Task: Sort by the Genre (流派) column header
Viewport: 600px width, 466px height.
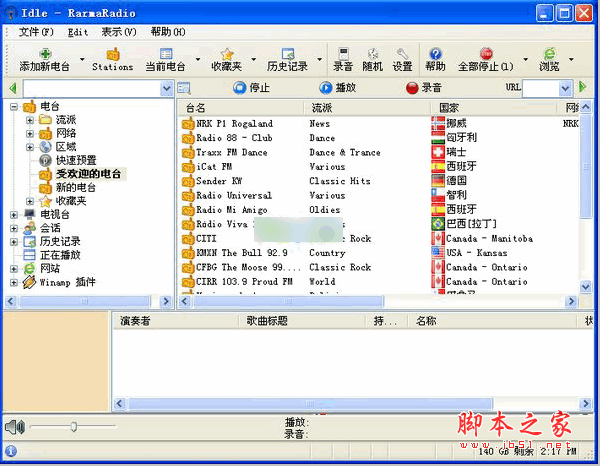Action: click(x=367, y=108)
